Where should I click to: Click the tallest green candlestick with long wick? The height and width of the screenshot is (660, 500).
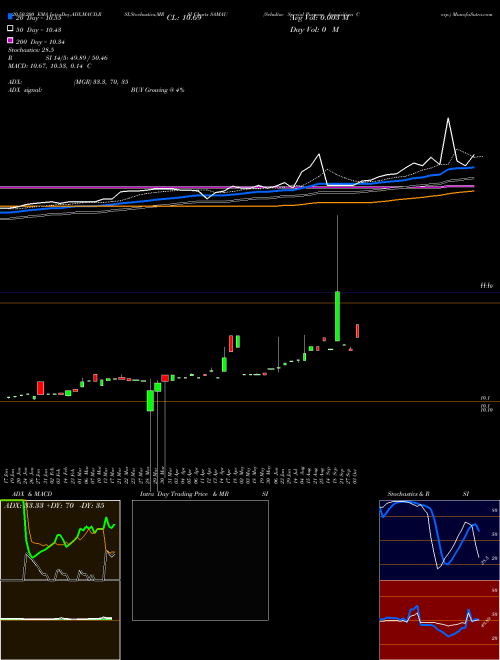click(337, 316)
